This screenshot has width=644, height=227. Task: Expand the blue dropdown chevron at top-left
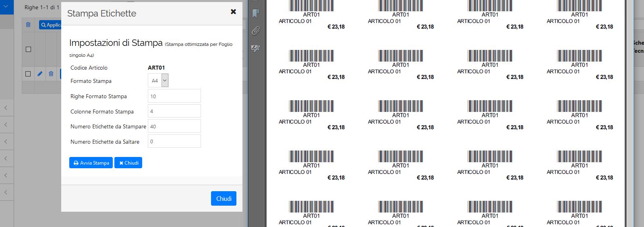pos(6,7)
